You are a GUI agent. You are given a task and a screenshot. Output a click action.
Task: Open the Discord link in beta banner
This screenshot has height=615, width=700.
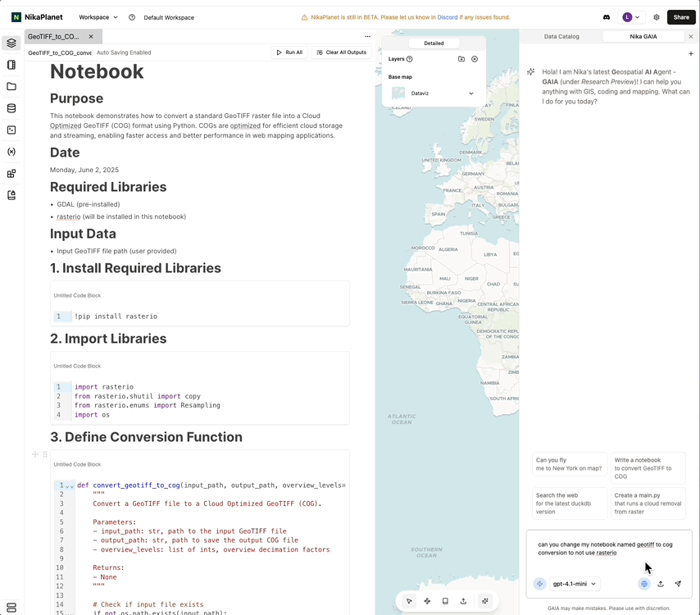(448, 17)
